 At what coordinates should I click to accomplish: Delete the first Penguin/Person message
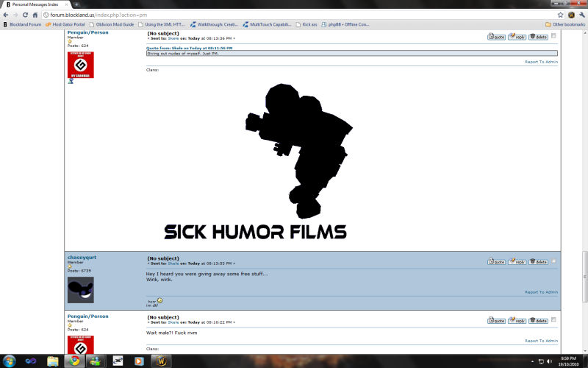pos(539,37)
